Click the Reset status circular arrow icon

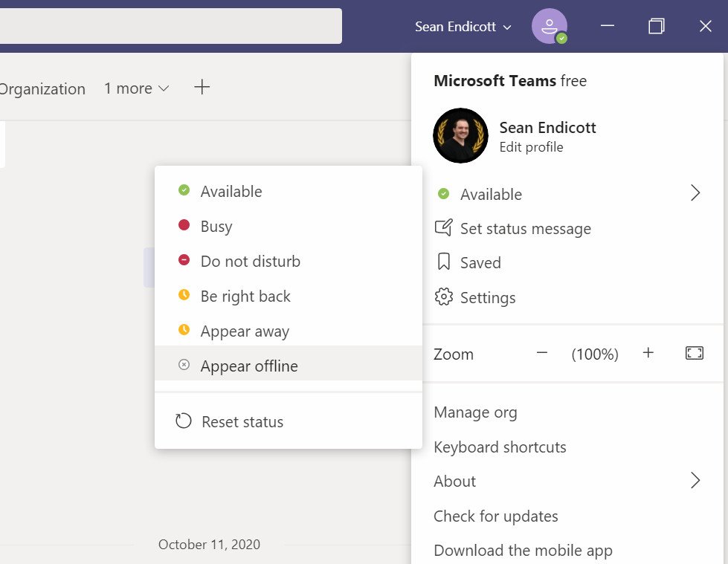click(183, 421)
